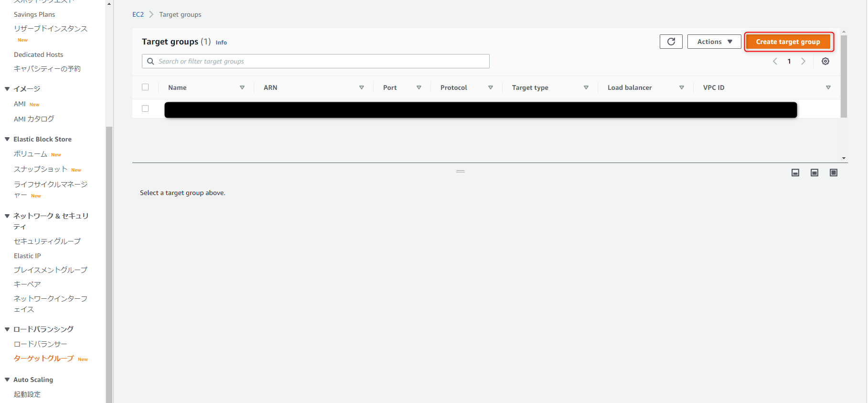Sort by Protocol column arrow
Viewport: 868px width, 403px height.
click(491, 87)
